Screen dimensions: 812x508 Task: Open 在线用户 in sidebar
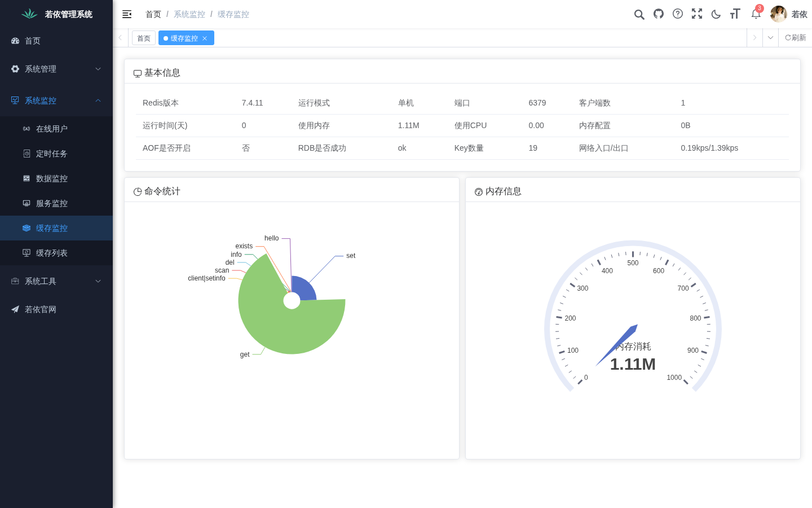56,129
